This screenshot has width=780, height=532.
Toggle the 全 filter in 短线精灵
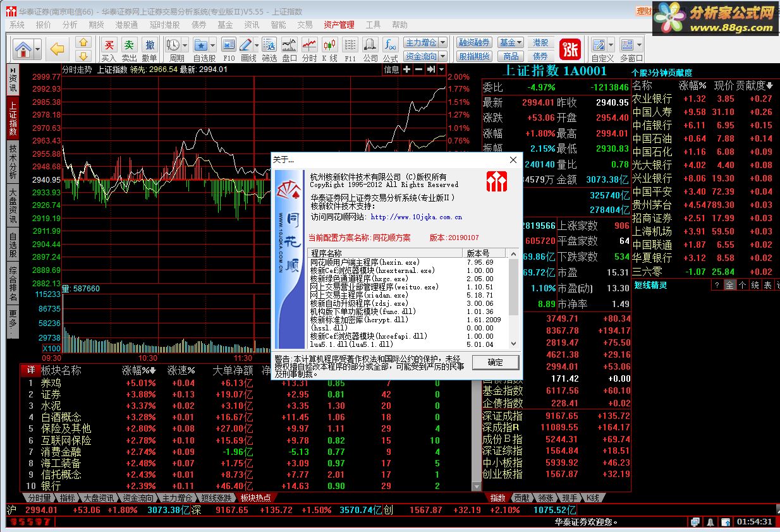[x=730, y=285]
